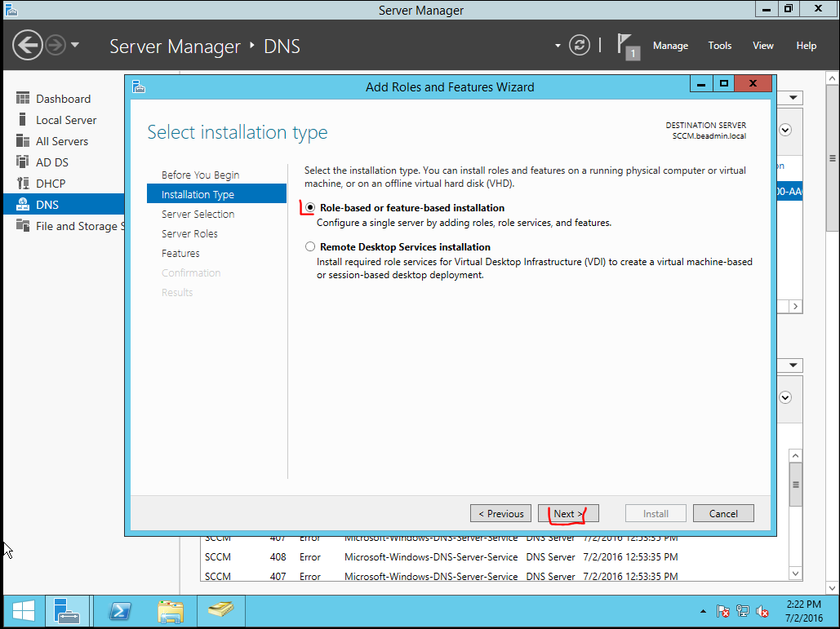Open the navigation history dropdown arrow
The image size is (840, 629).
(75, 45)
